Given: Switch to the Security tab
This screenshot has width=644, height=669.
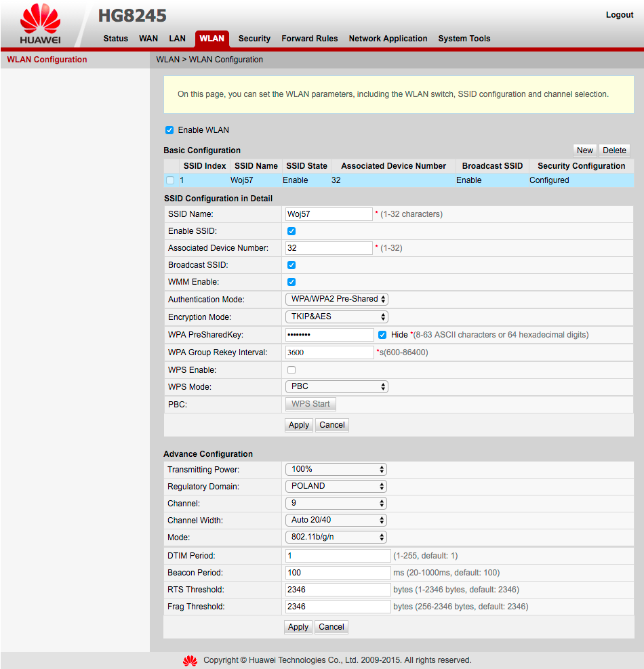Looking at the screenshot, I should (254, 39).
